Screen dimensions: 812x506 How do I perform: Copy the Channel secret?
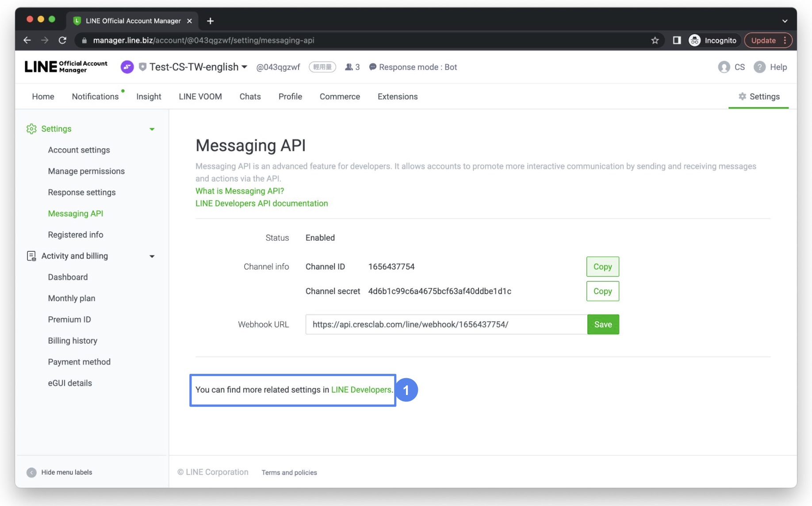pos(602,291)
